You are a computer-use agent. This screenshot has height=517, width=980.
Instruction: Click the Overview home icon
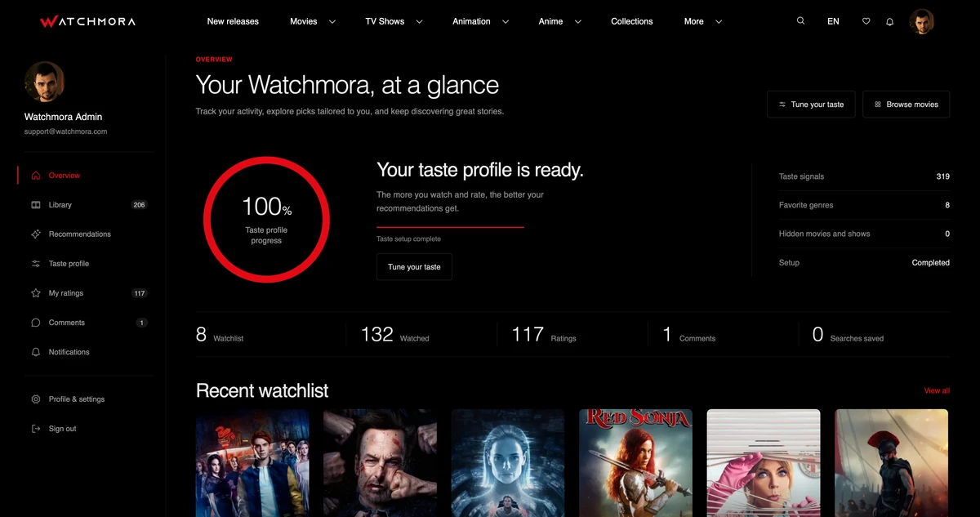click(x=36, y=176)
